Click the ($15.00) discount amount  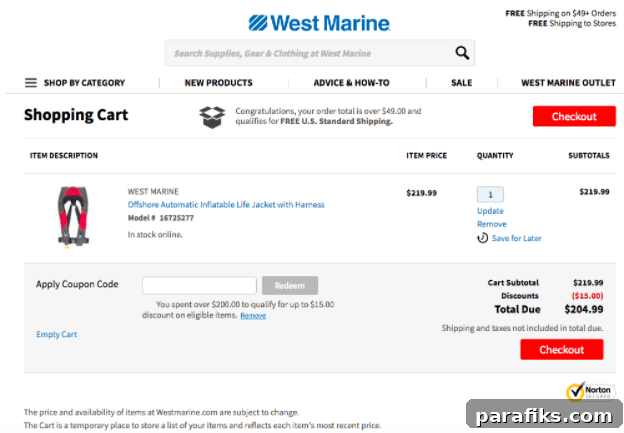[x=587, y=296]
